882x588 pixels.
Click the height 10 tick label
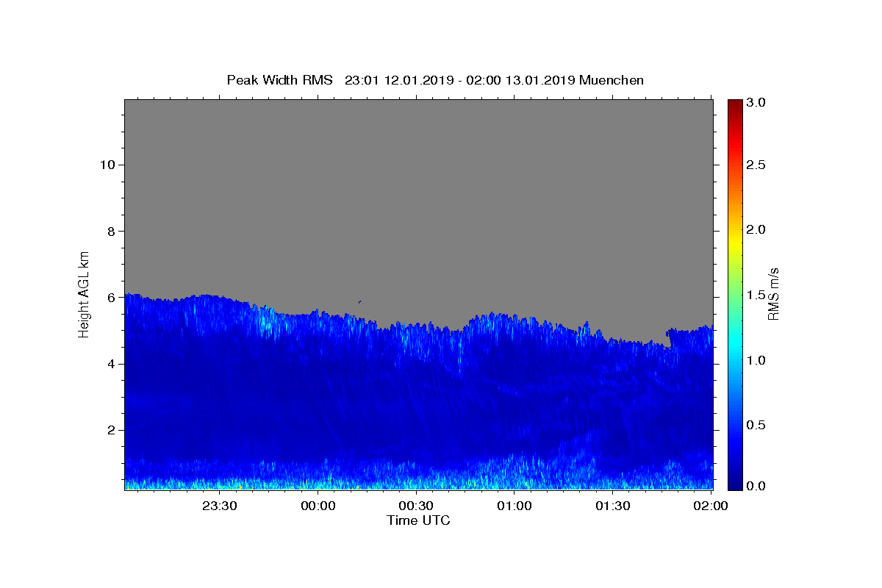coord(108,165)
